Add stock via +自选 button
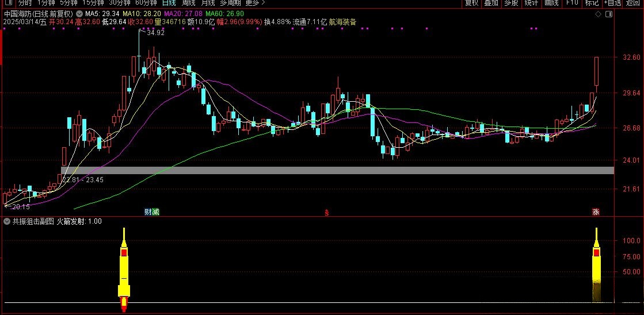Viewport: 644px width, 315px height. pyautogui.click(x=612, y=3)
